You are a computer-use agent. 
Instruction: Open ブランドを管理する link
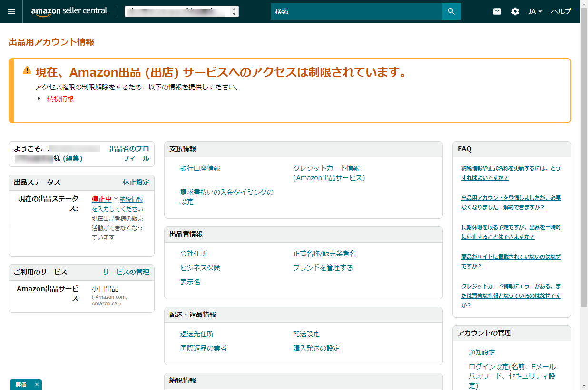pos(323,268)
